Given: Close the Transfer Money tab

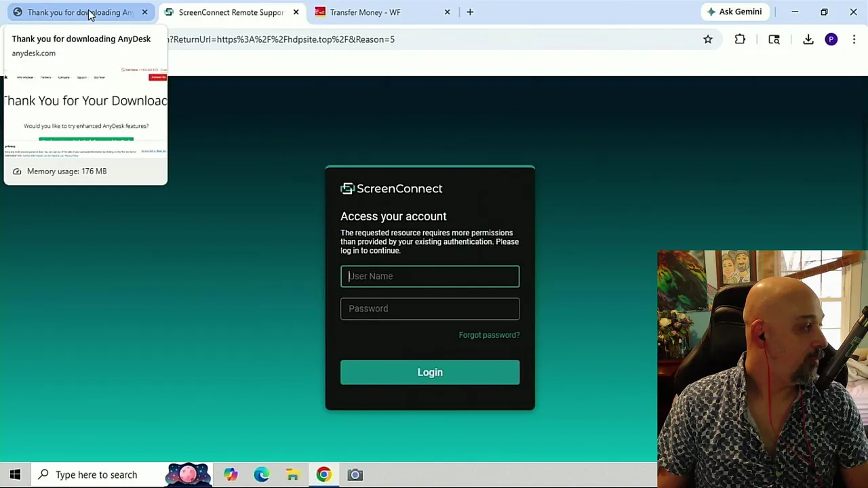Looking at the screenshot, I should (447, 12).
